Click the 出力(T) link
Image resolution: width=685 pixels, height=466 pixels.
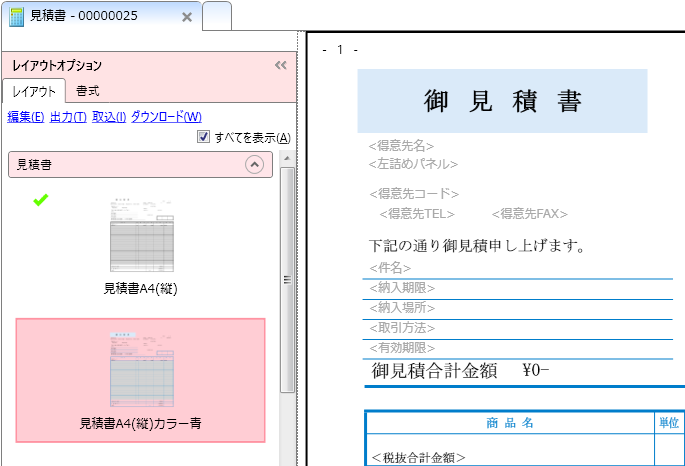[68, 117]
